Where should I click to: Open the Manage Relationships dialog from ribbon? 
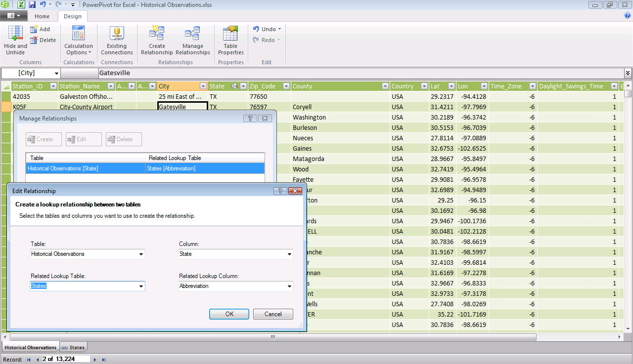(x=193, y=40)
